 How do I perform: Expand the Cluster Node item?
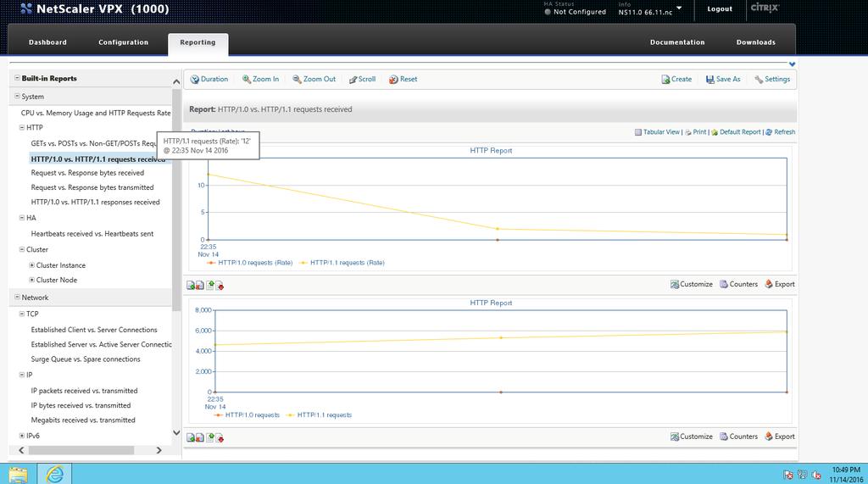tap(32, 280)
